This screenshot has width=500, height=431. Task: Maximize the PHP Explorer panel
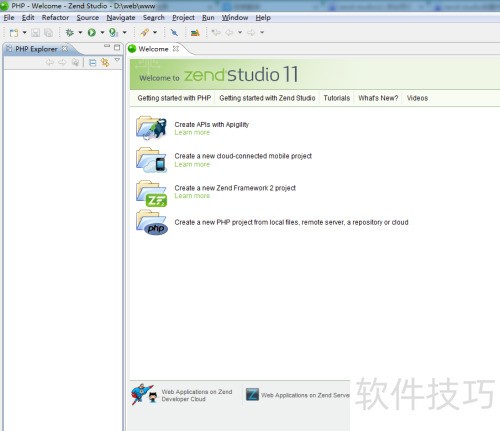click(117, 48)
